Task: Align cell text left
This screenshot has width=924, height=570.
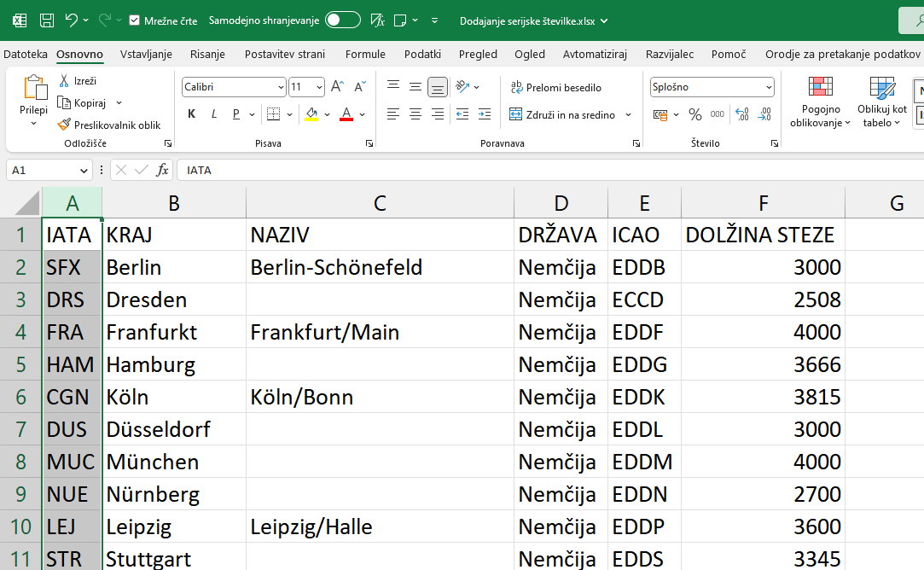Action: [x=393, y=113]
